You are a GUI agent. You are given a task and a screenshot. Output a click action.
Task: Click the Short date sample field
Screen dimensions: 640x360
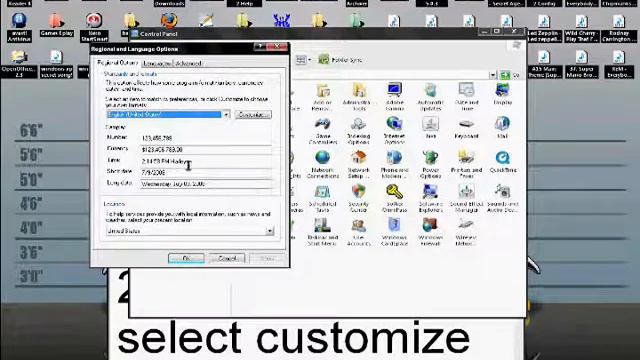[x=206, y=173]
